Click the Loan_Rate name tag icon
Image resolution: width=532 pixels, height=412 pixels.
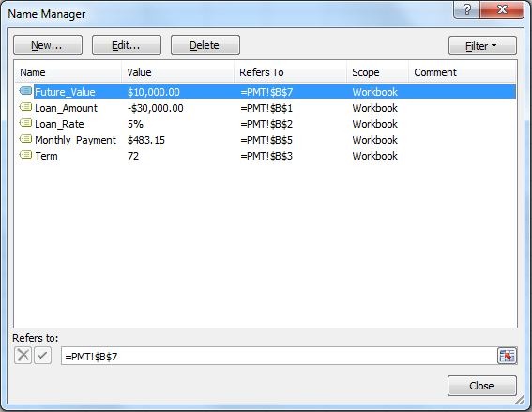(x=25, y=123)
